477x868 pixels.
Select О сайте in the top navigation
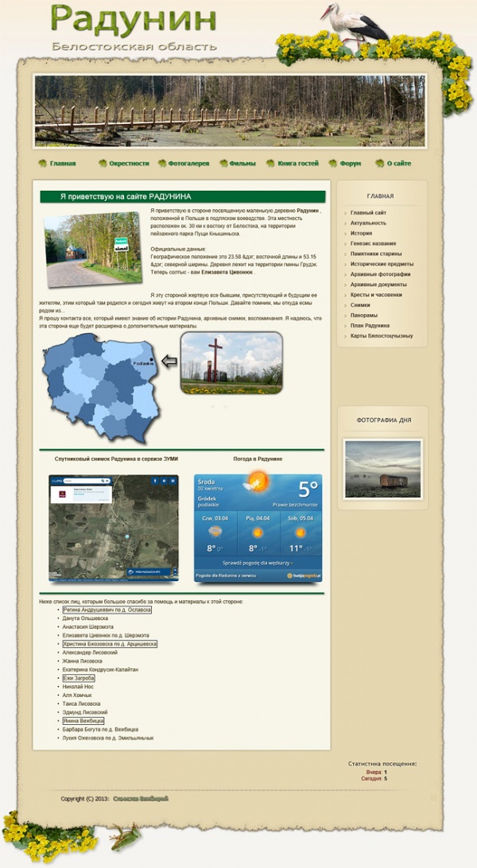(x=398, y=164)
